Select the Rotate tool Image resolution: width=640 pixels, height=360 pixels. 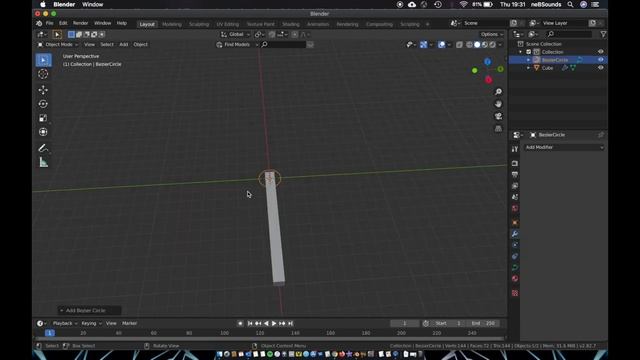pos(43,104)
